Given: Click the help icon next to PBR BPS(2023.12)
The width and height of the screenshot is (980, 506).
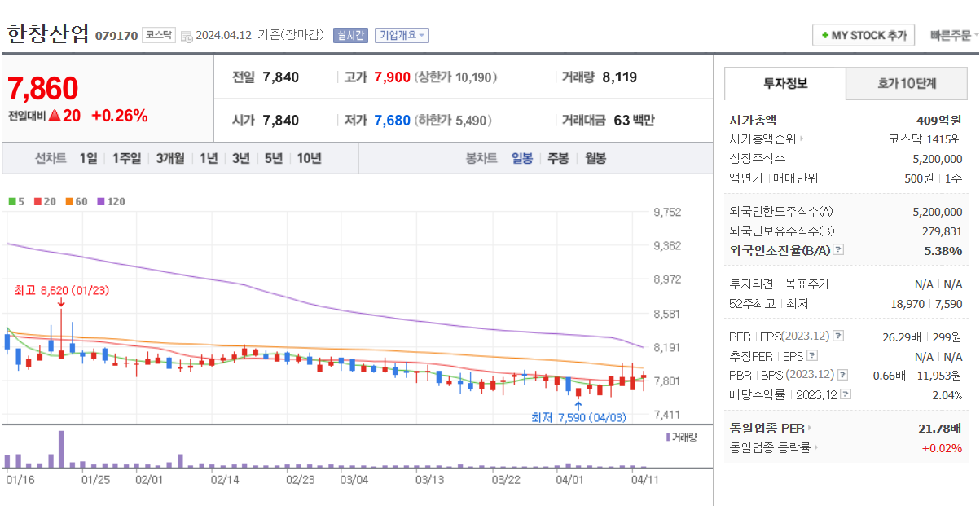Looking at the screenshot, I should (842, 375).
